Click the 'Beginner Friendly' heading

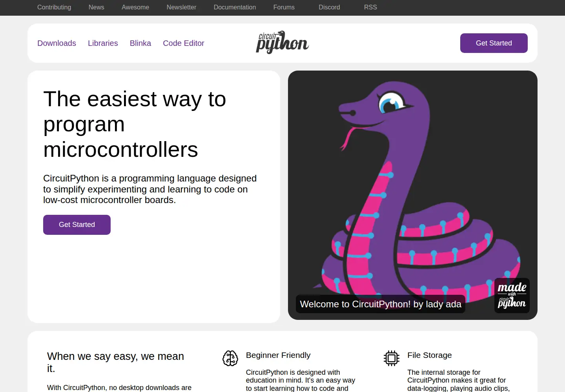coord(278,355)
